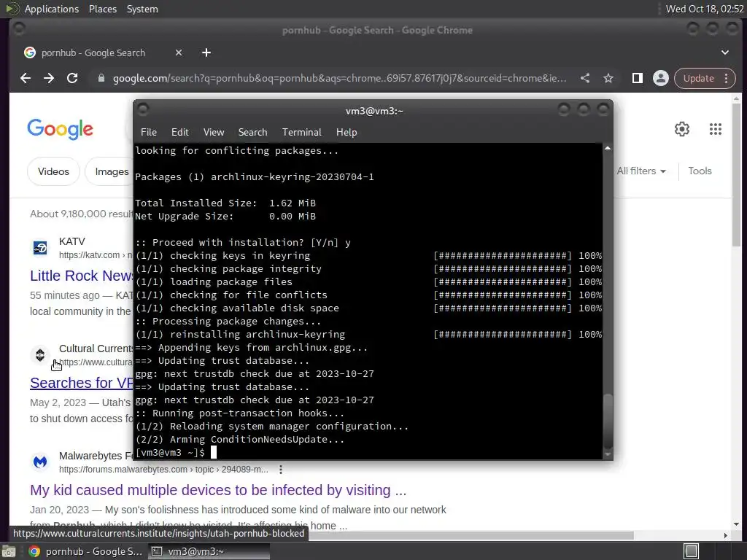Click Malwarebytes forum URL text

tap(163, 470)
